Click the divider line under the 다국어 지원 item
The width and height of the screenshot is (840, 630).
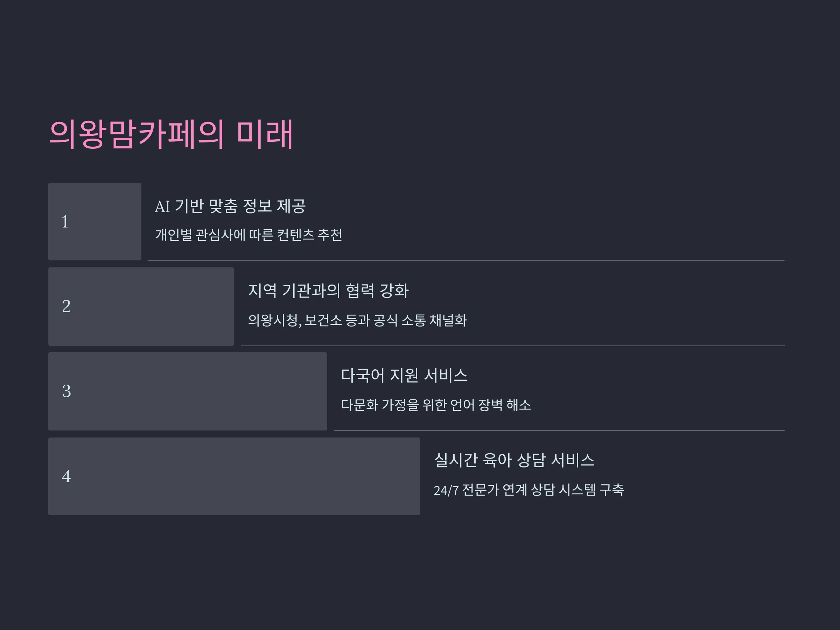(x=559, y=430)
